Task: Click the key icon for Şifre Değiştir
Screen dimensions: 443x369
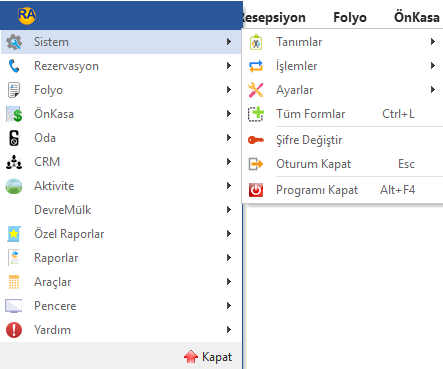Action: (256, 140)
